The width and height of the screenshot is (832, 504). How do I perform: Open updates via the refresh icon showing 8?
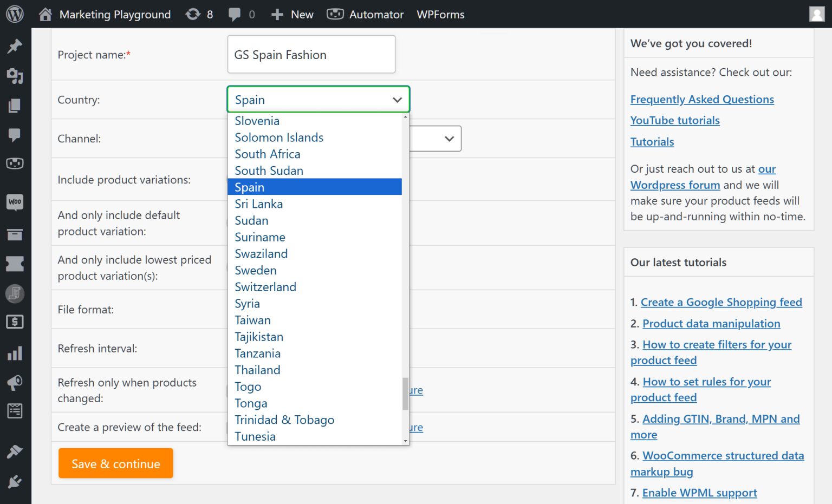[x=199, y=14]
